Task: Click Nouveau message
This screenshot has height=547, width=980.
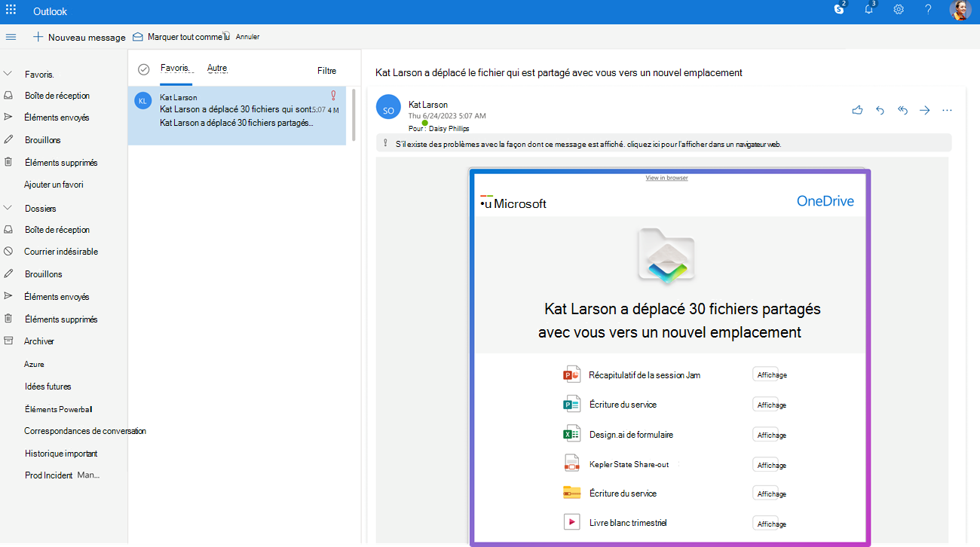Action: pos(79,37)
